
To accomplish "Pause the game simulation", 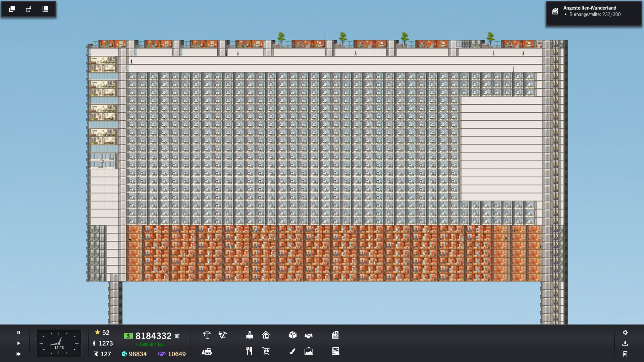I will pos(19,333).
